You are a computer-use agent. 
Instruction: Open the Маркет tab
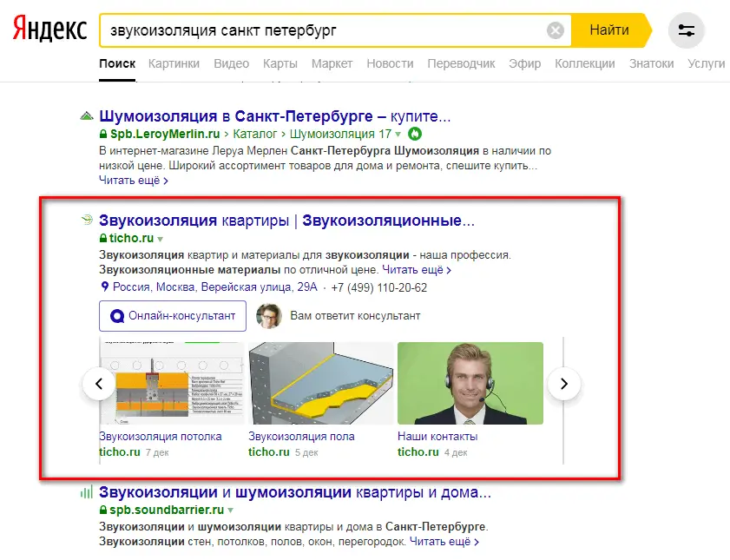click(332, 63)
